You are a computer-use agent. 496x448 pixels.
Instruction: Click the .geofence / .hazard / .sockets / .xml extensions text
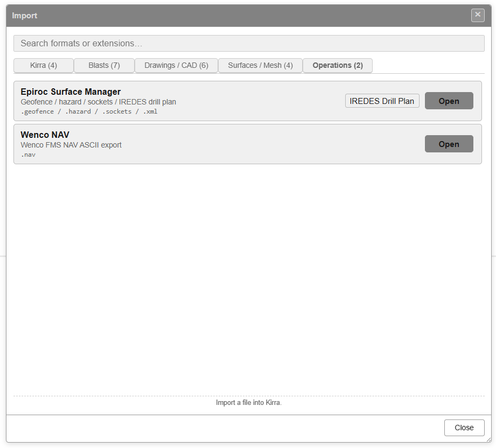89,111
